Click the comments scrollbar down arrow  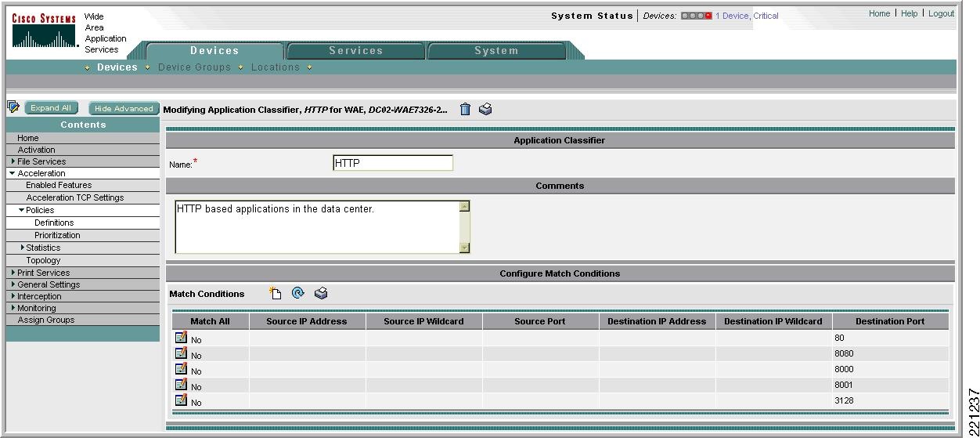point(464,248)
